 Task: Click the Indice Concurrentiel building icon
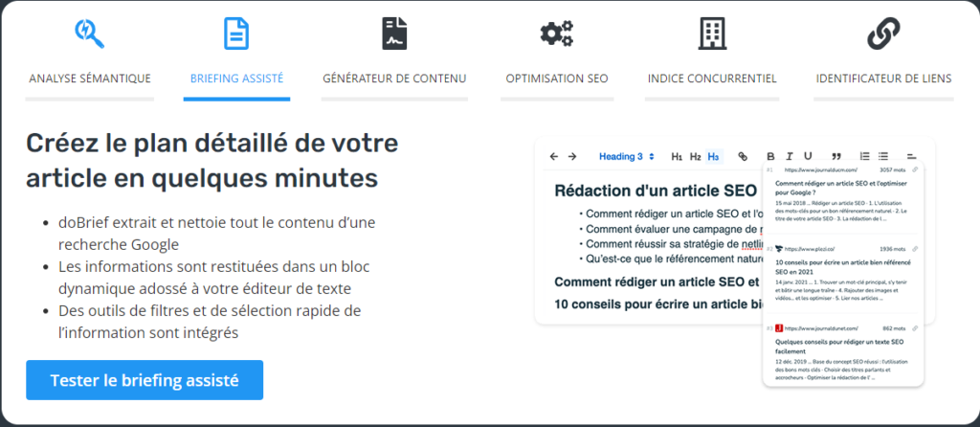[711, 34]
